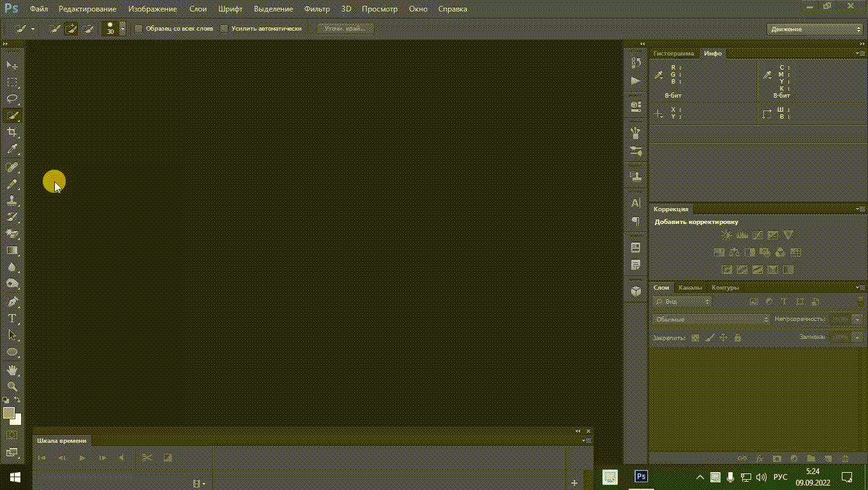Viewport: 868px width, 490px height.
Task: Open the Character panel from the dock
Action: 636,203
